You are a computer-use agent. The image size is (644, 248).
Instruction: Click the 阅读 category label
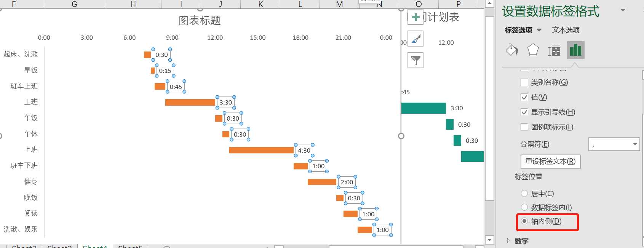pos(31,213)
